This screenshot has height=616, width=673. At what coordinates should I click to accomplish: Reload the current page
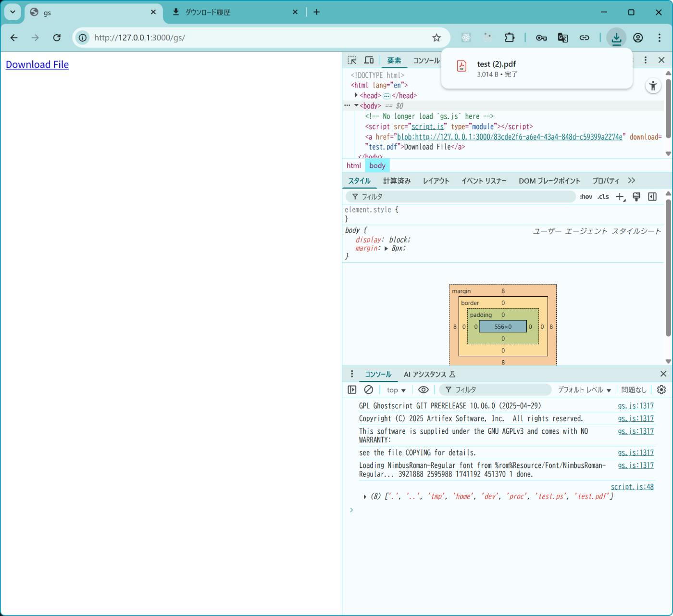pos(57,38)
